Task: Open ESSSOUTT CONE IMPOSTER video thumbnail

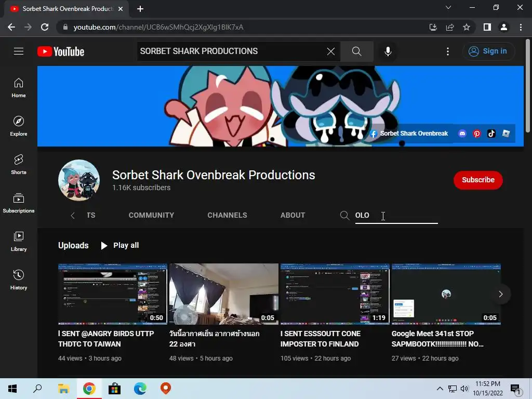Action: point(335,294)
